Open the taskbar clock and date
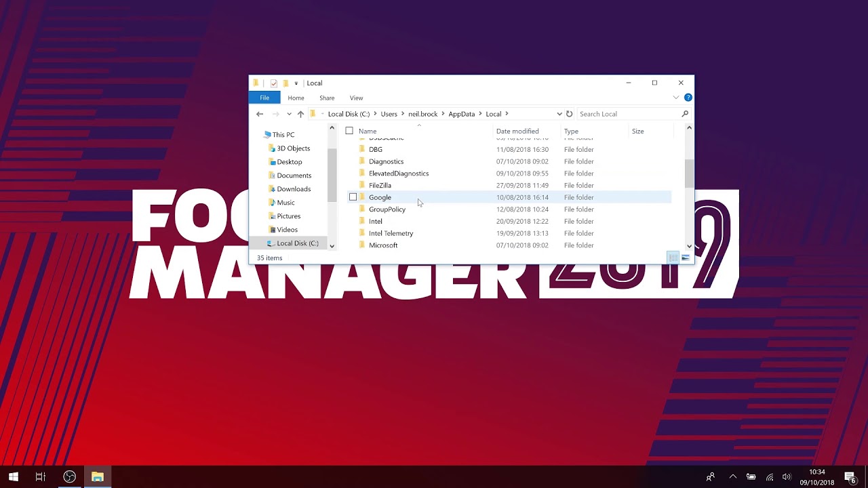868x488 pixels. 817,477
